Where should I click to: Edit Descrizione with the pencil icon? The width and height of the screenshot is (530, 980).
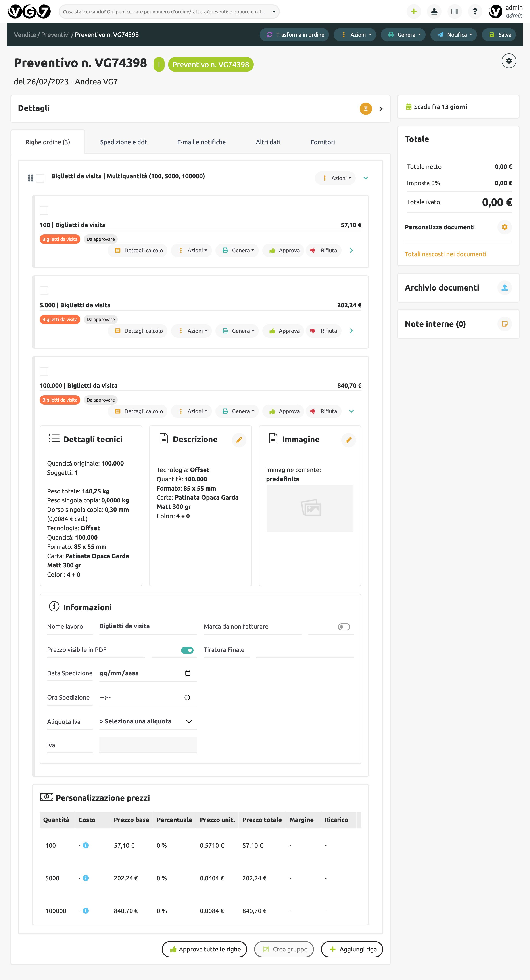(239, 440)
